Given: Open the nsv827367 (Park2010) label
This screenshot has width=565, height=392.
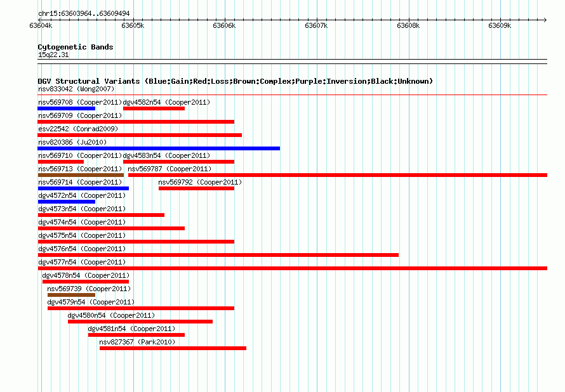Looking at the screenshot, I should pyautogui.click(x=137, y=342).
